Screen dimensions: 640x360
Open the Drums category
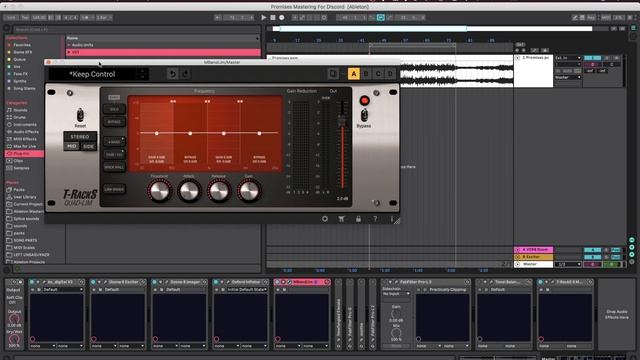(x=20, y=118)
